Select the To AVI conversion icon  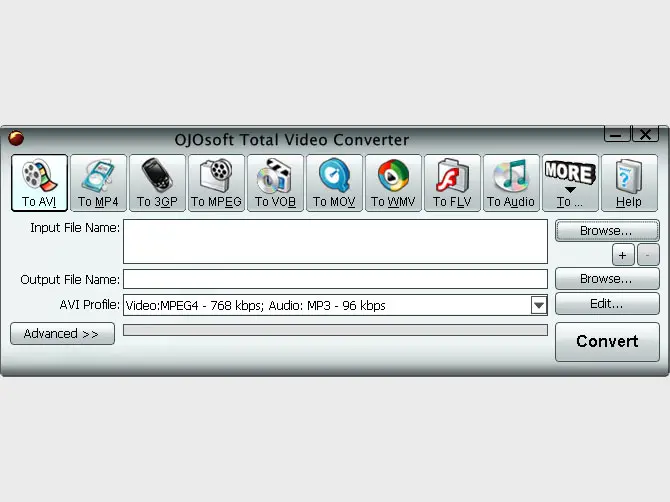[x=39, y=183]
